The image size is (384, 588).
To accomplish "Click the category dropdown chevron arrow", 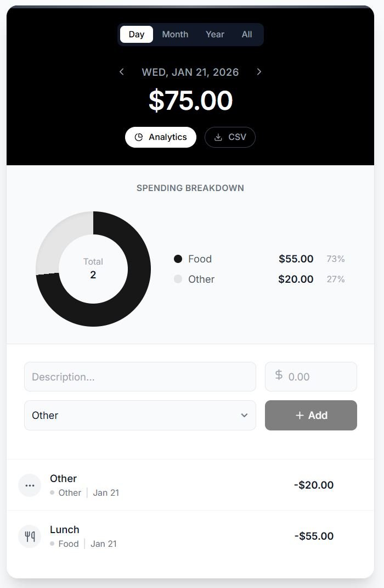I will pos(244,416).
